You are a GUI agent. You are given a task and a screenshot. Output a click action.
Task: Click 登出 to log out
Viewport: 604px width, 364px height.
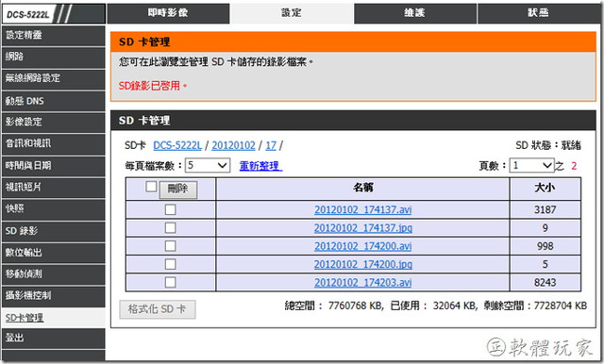coord(53,339)
